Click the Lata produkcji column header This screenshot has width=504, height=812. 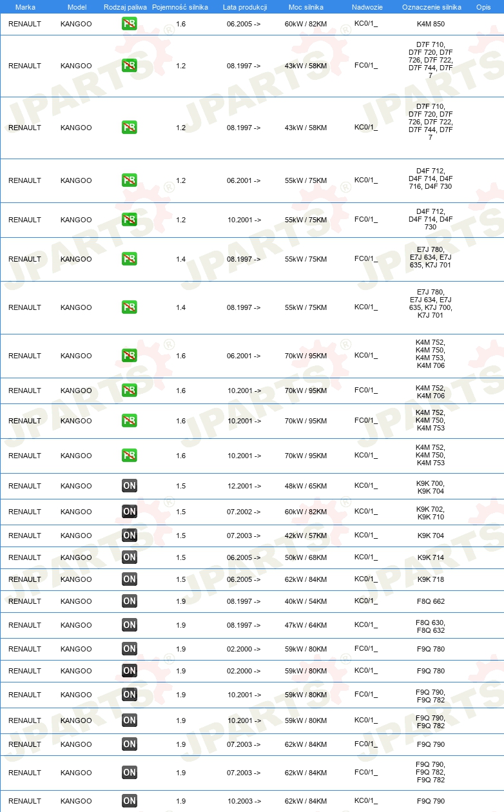(245, 6)
